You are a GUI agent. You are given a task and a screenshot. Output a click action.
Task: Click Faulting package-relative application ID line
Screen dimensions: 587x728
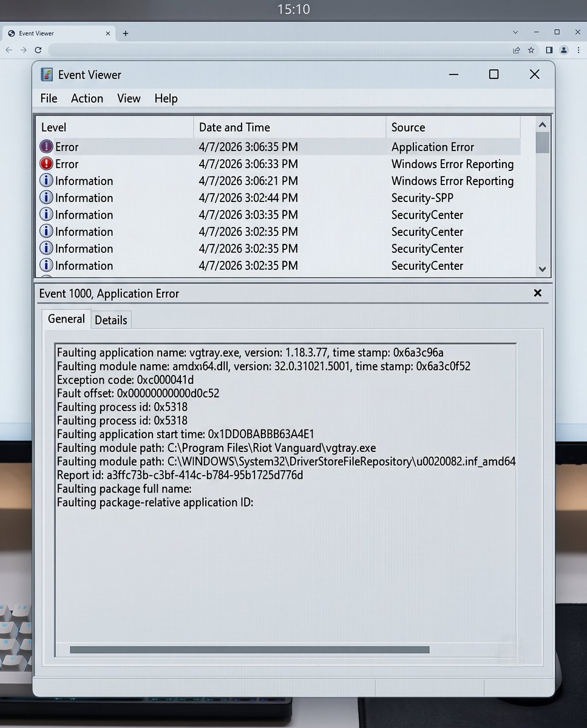155,502
